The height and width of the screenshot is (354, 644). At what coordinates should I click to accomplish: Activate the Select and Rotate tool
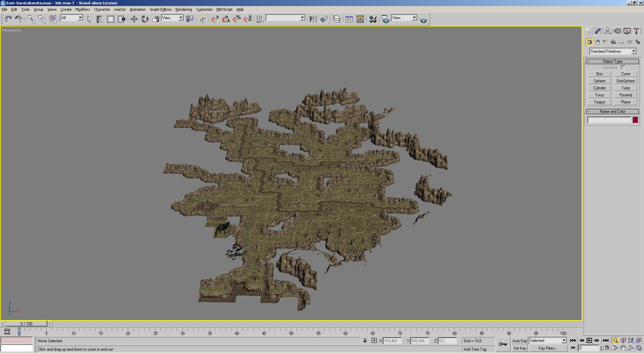tap(145, 19)
